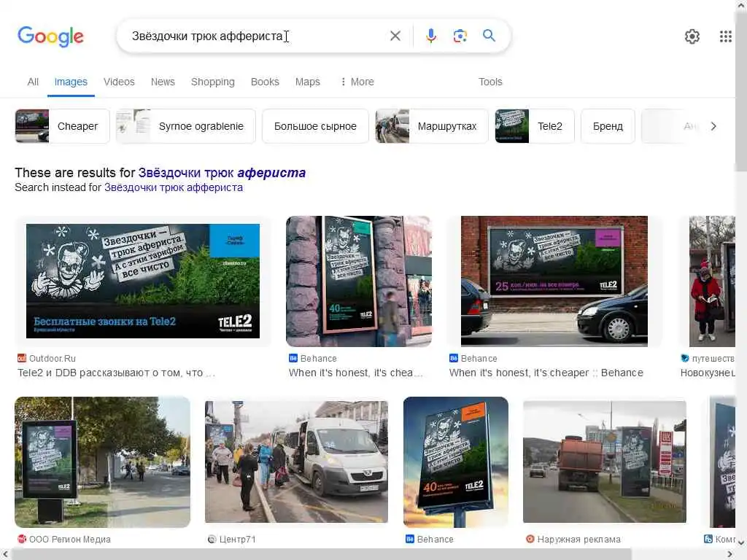Open Google Lens image search icon
This screenshot has height=560, width=747.
pyautogui.click(x=460, y=36)
